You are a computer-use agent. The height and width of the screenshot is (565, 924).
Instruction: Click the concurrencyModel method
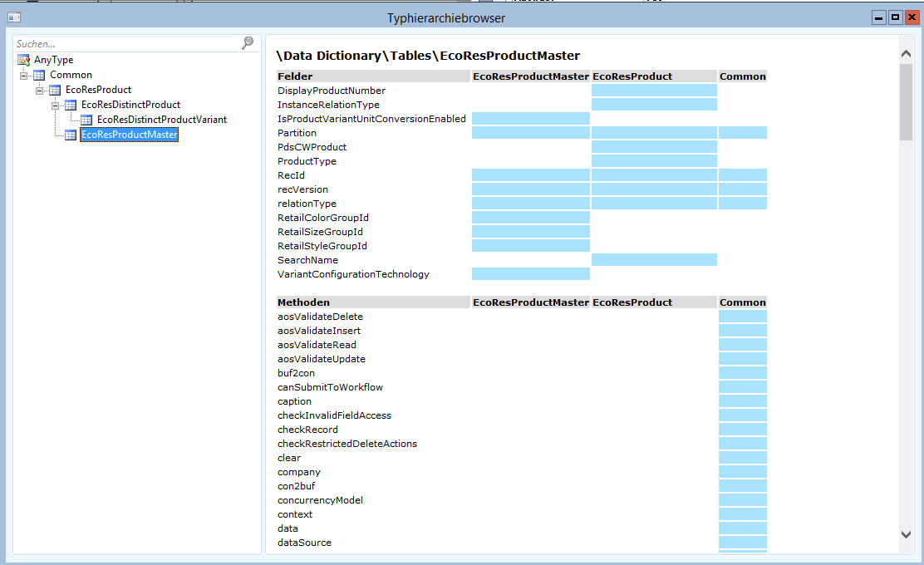pyautogui.click(x=320, y=501)
